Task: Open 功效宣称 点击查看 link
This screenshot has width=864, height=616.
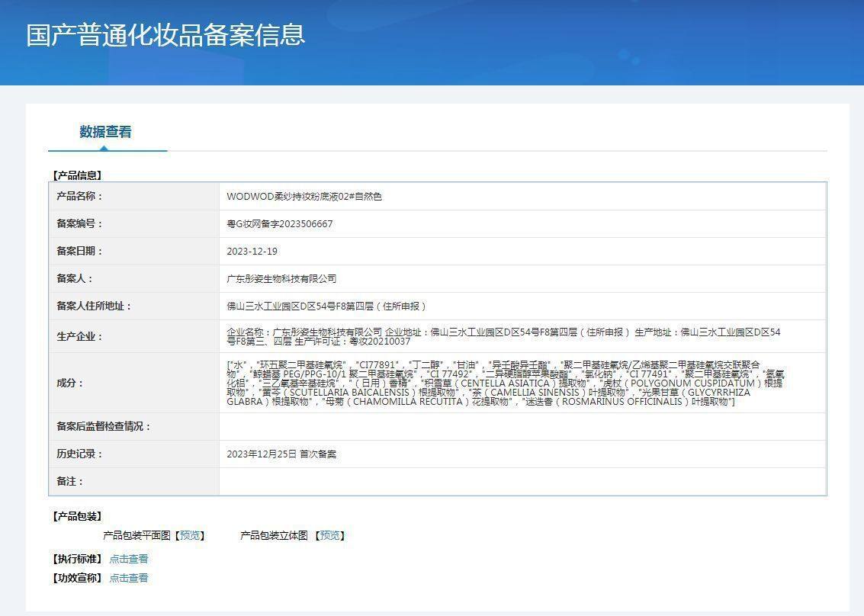Action: click(128, 578)
